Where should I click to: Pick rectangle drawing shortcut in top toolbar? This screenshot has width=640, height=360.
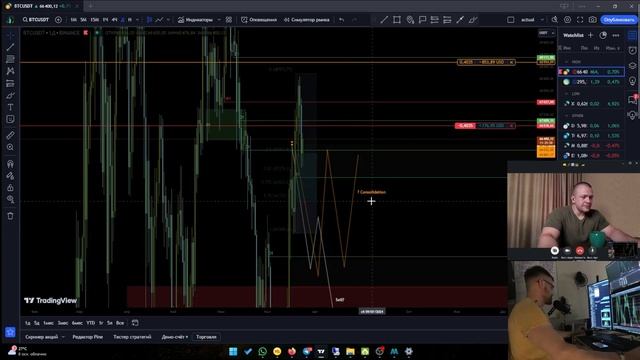tap(397, 20)
